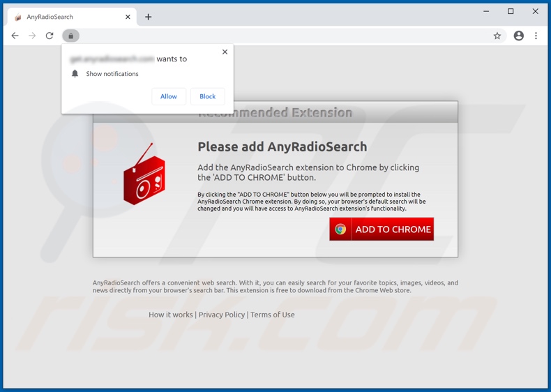Viewport: 551px width, 392px height.
Task: Reload the page with the refresh icon
Action: tap(50, 36)
